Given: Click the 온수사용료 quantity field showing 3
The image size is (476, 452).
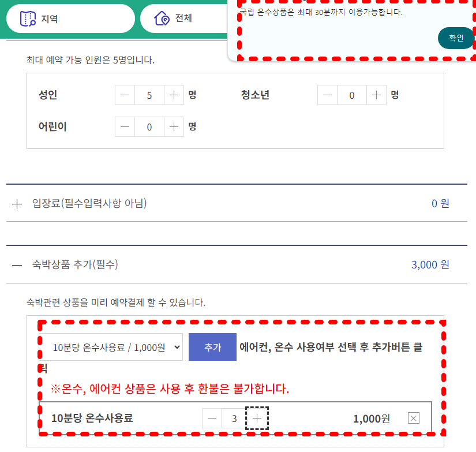Looking at the screenshot, I should coord(234,419).
